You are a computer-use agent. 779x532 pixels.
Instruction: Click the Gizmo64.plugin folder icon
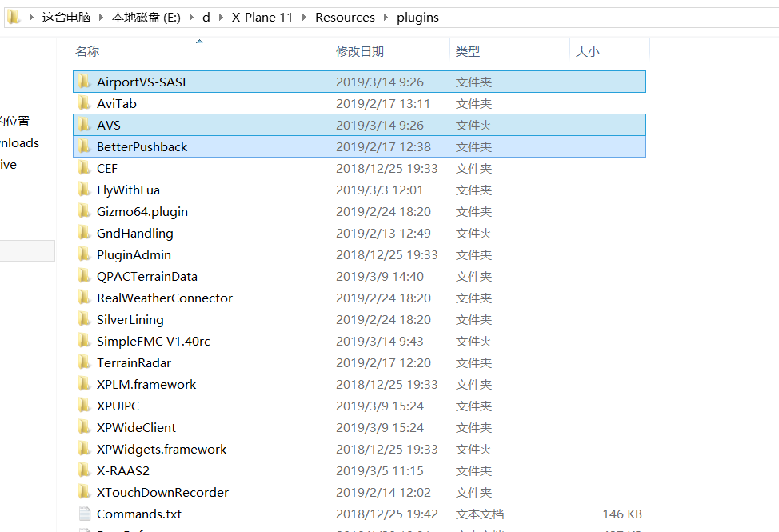(84, 211)
